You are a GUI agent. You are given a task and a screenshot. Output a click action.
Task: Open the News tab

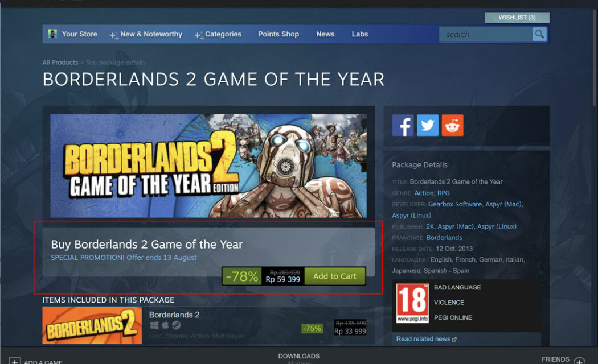pyautogui.click(x=325, y=34)
